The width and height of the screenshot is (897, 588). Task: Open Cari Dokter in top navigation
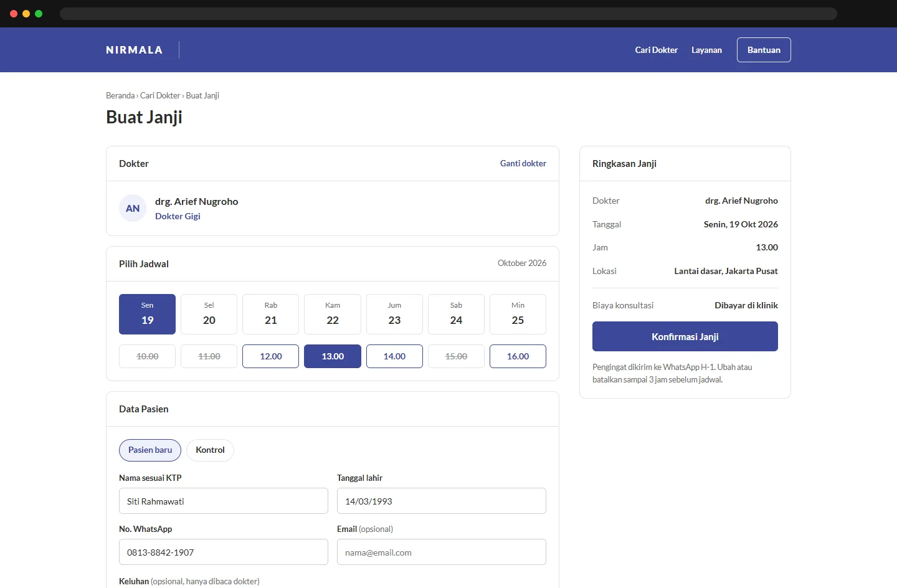point(656,50)
